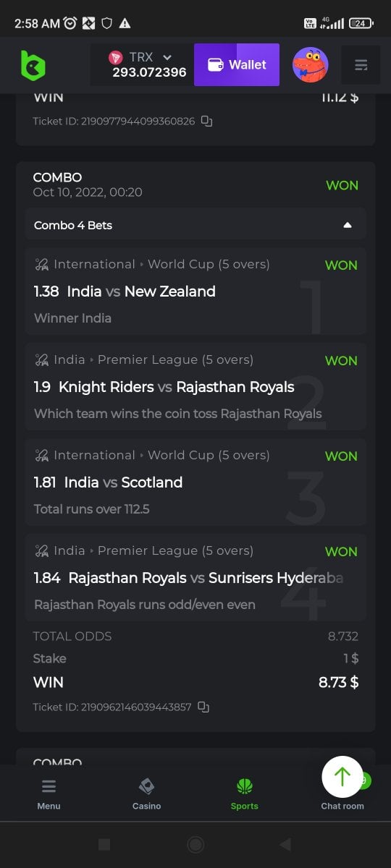
Task: Tap the green BC.Game logo
Action: (33, 66)
